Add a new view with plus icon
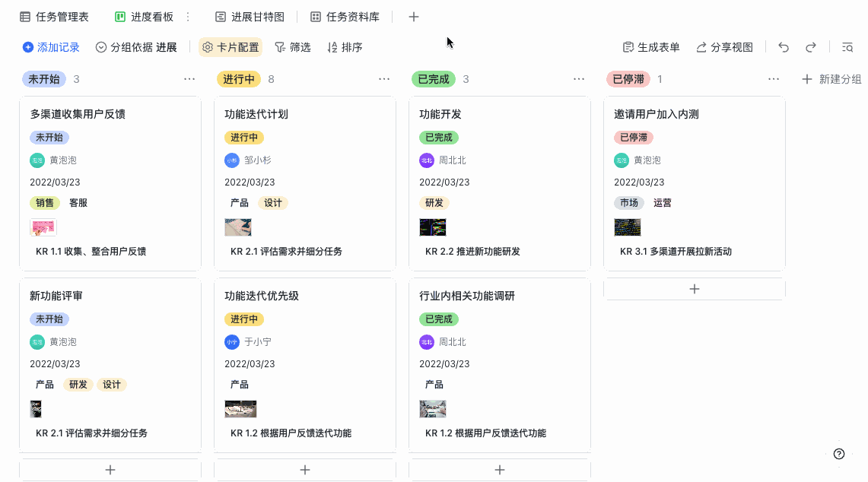 (x=414, y=17)
